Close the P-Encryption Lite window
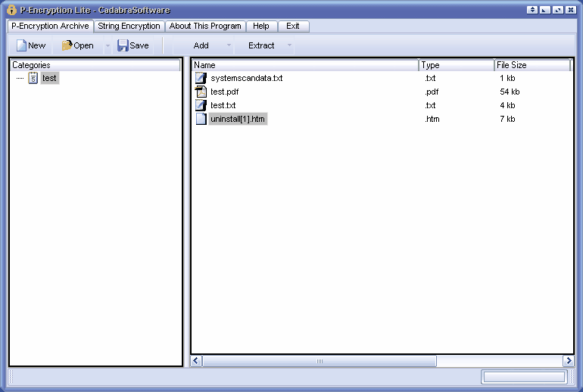The width and height of the screenshot is (583, 392). (x=570, y=10)
